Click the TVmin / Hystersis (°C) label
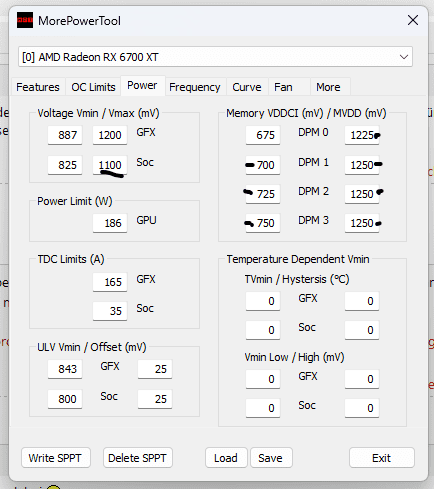 click(x=297, y=279)
